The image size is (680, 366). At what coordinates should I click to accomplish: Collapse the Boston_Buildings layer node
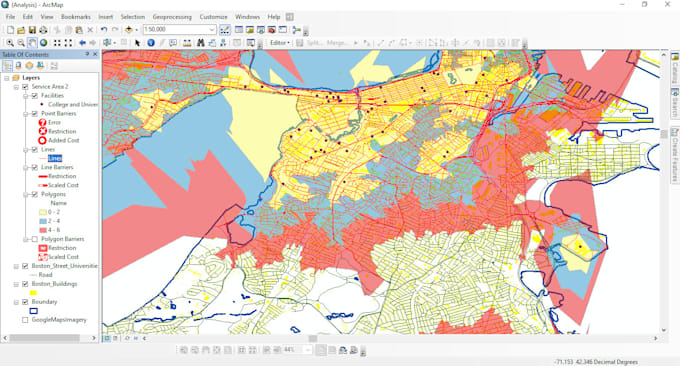(16, 284)
